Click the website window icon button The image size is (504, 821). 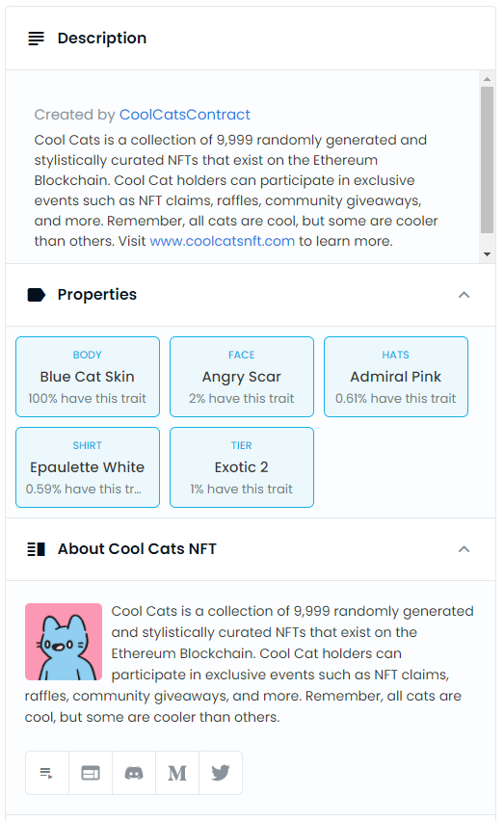91,773
